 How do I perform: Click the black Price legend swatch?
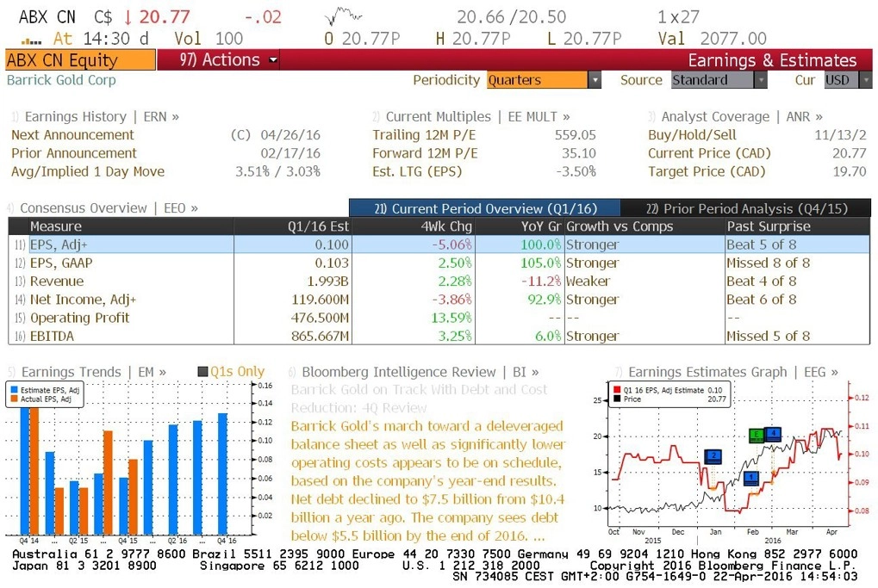click(617, 399)
